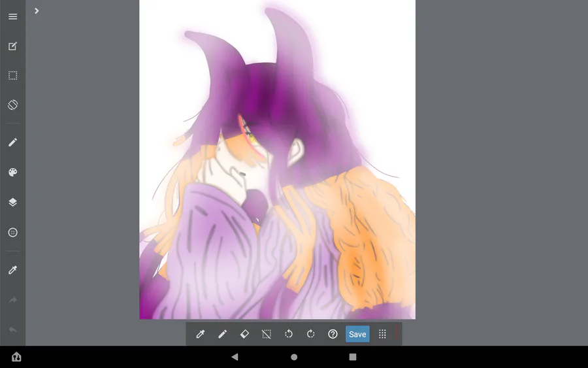Open the layers panel
The image size is (588, 368).
click(x=13, y=202)
